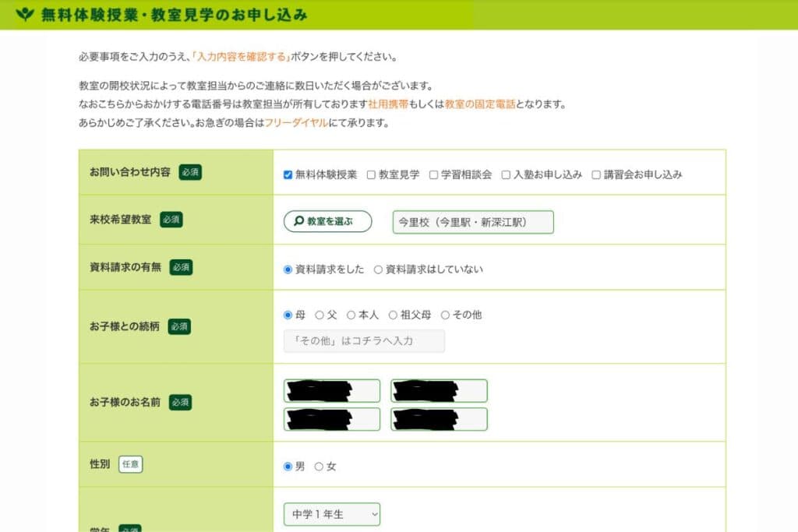Click the orange 社用携帯 text

coord(388,104)
